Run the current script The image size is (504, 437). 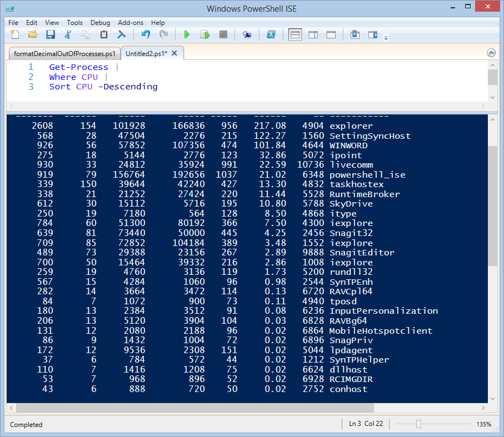point(187,34)
